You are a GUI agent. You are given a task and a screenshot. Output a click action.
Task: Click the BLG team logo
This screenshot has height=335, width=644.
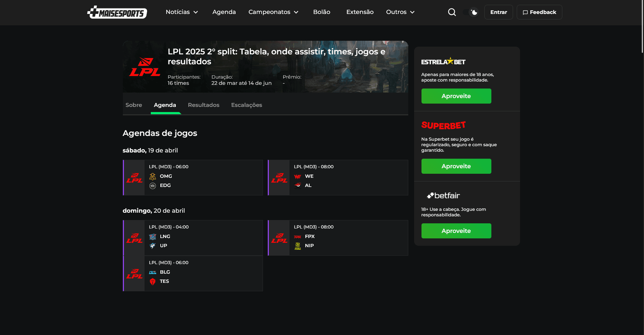coord(153,273)
